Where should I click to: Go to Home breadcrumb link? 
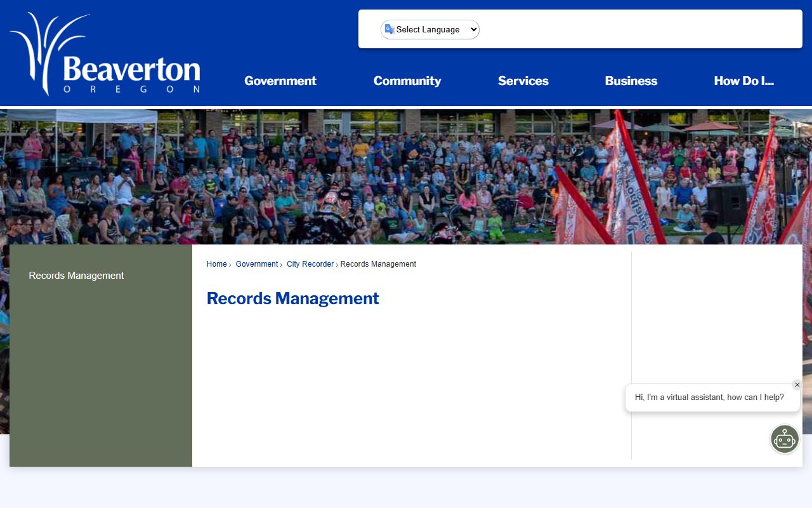[x=216, y=264]
